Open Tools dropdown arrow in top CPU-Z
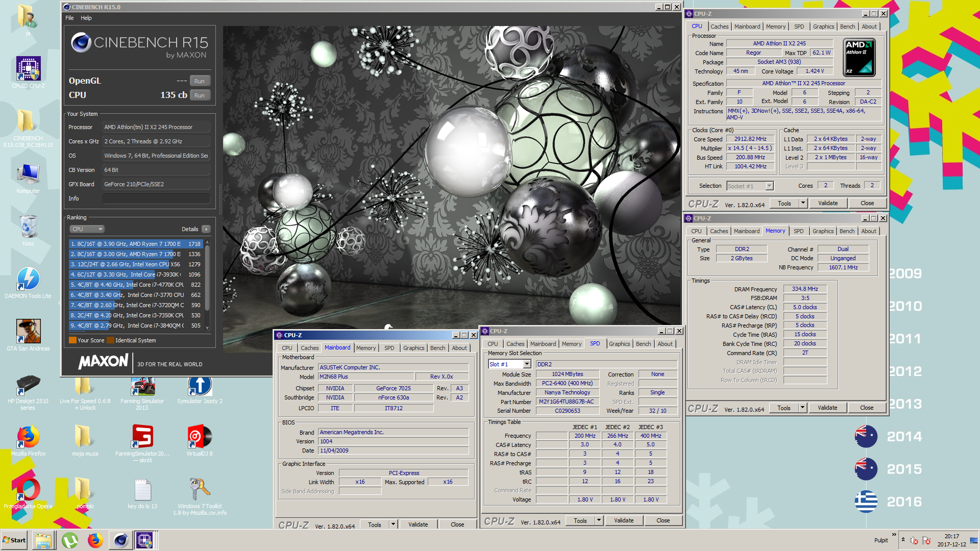The image size is (980, 551). (x=803, y=203)
